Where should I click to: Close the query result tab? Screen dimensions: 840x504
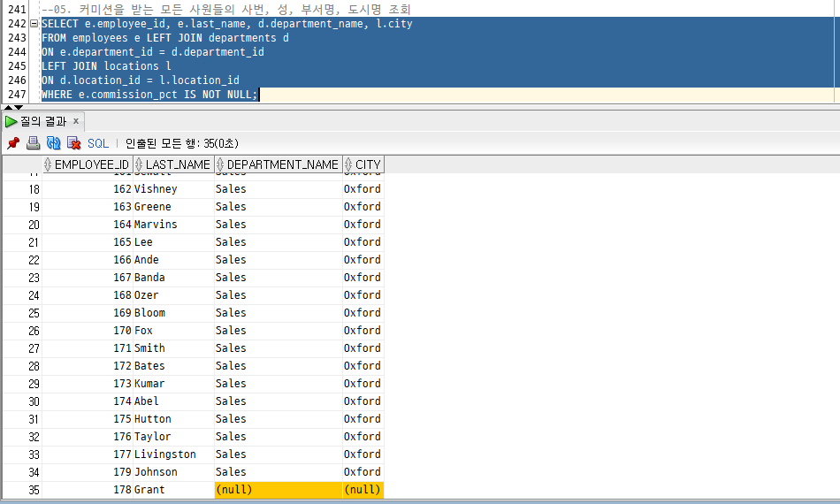coord(76,121)
